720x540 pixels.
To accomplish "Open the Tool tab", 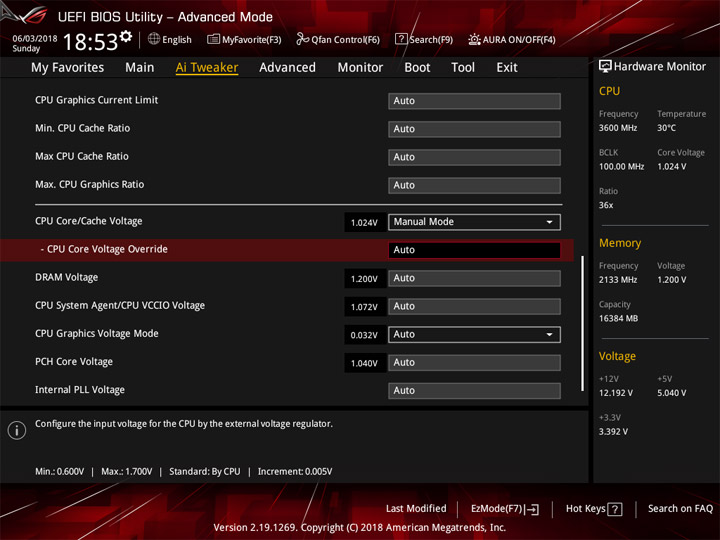I will coord(463,68).
